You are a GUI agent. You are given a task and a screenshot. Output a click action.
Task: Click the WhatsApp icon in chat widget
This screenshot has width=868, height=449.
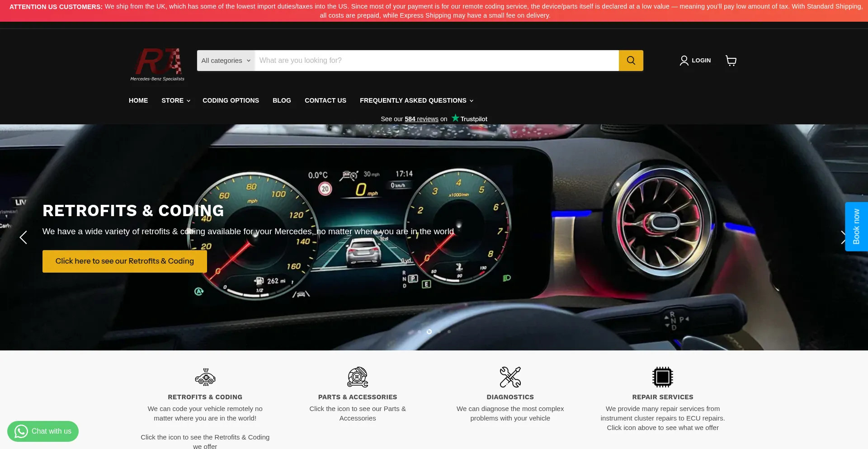pos(21,431)
